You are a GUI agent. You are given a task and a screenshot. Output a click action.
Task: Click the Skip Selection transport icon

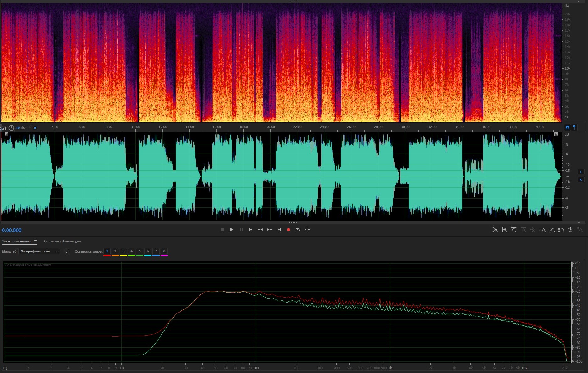coord(307,230)
